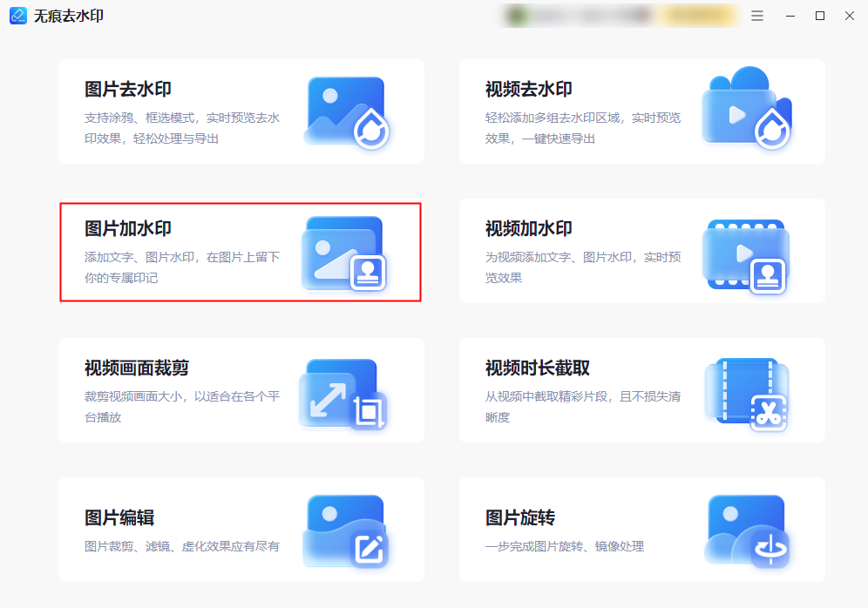Click the 无痕去水印 app logo icon
The width and height of the screenshot is (868, 608).
coord(18,16)
